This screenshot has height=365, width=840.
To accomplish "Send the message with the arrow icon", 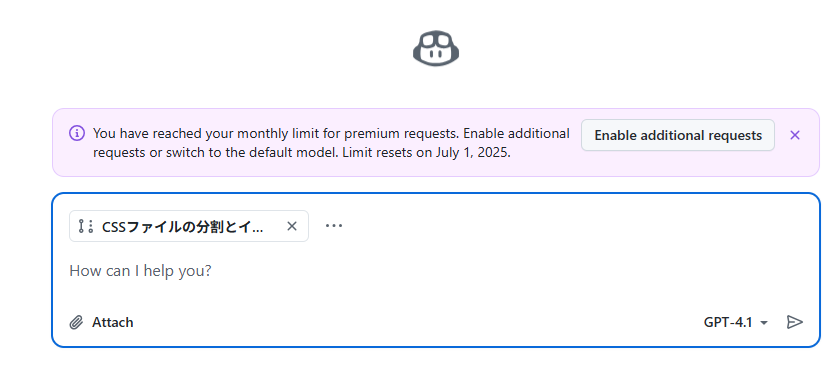I will [794, 322].
